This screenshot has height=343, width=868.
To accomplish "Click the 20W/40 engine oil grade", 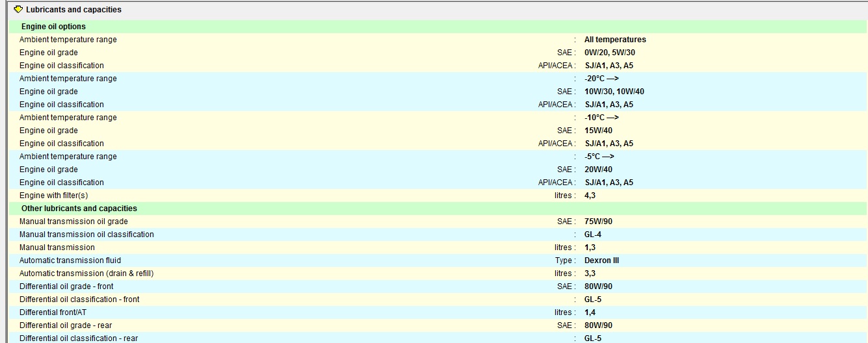I will [598, 170].
